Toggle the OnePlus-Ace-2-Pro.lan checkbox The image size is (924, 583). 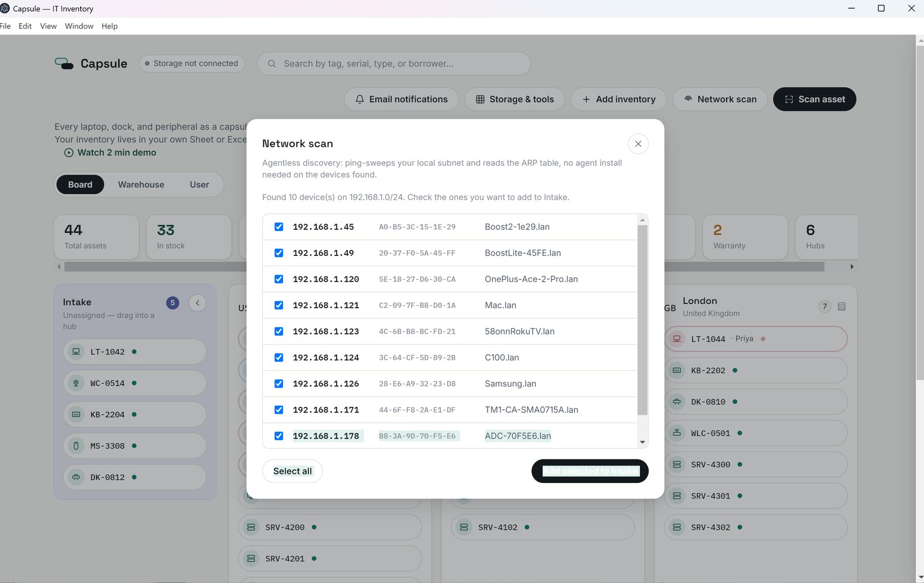pos(279,279)
